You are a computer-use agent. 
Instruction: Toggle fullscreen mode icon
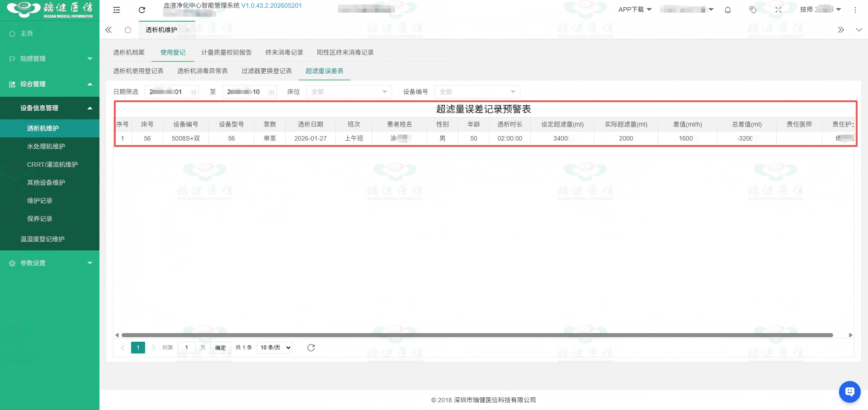(x=778, y=10)
